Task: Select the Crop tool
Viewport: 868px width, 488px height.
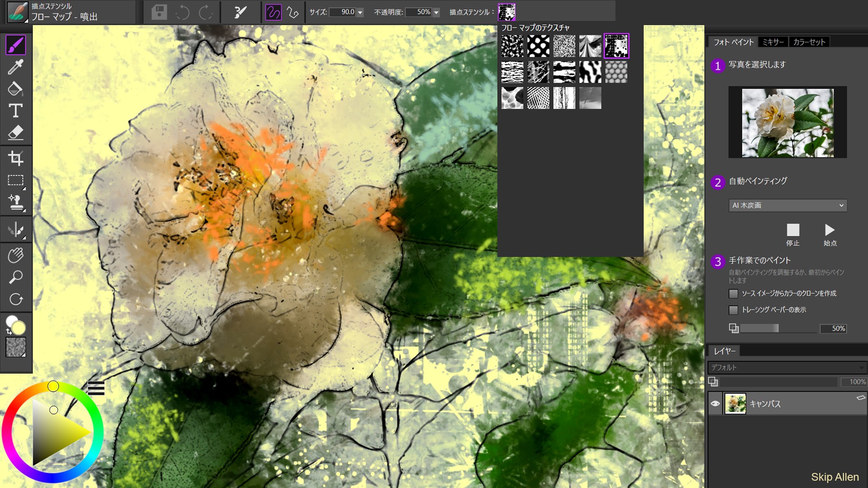Action: (x=16, y=158)
